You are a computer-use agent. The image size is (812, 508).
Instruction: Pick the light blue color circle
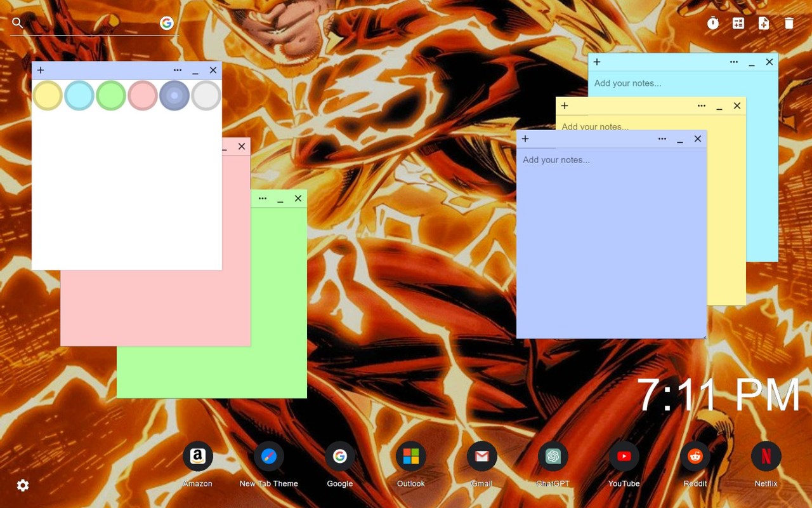point(79,95)
